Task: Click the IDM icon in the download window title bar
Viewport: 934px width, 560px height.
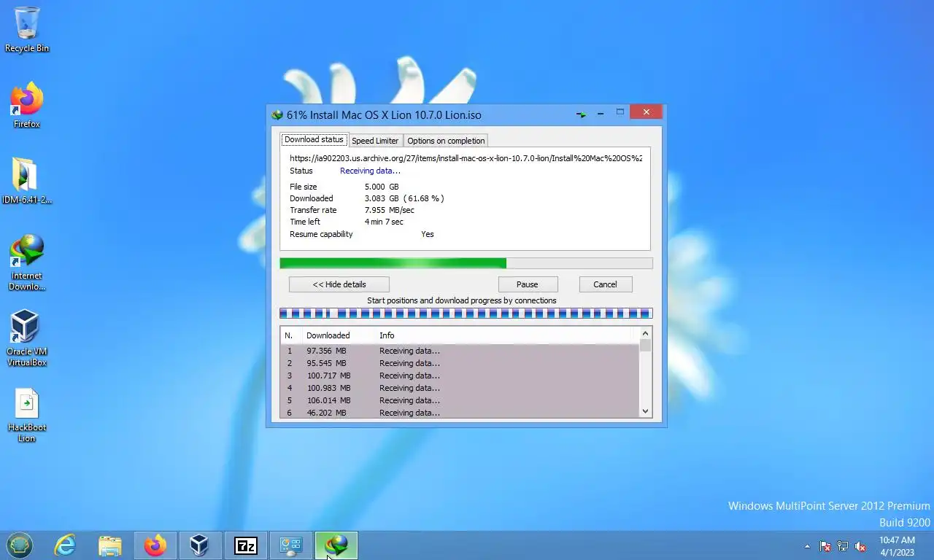Action: 277,114
